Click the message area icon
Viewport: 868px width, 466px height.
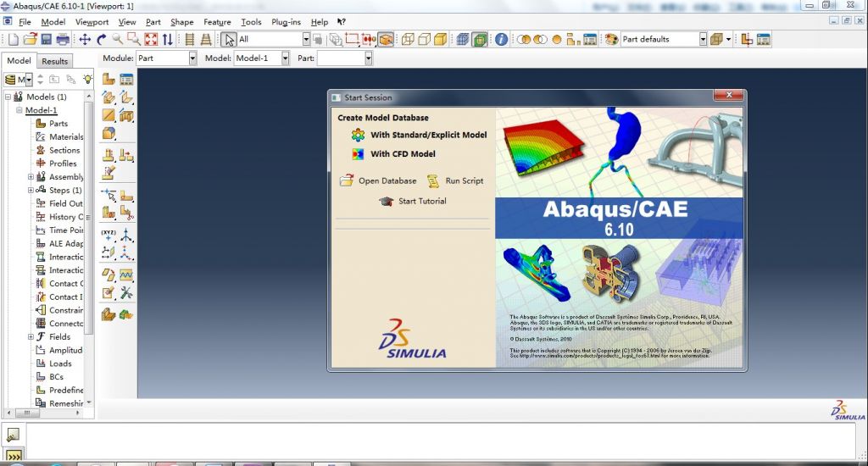[13, 435]
